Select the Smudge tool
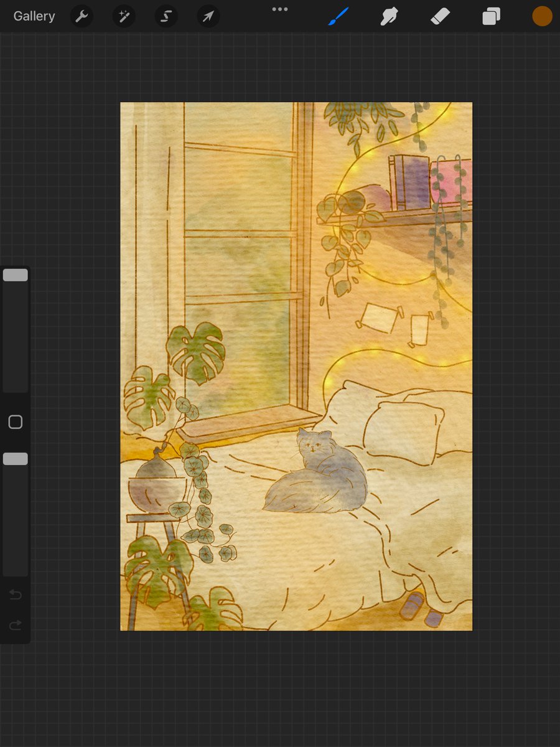 (x=390, y=16)
